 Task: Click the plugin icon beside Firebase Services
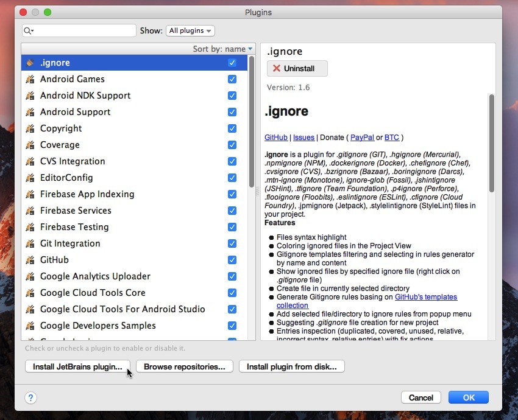[x=30, y=211]
